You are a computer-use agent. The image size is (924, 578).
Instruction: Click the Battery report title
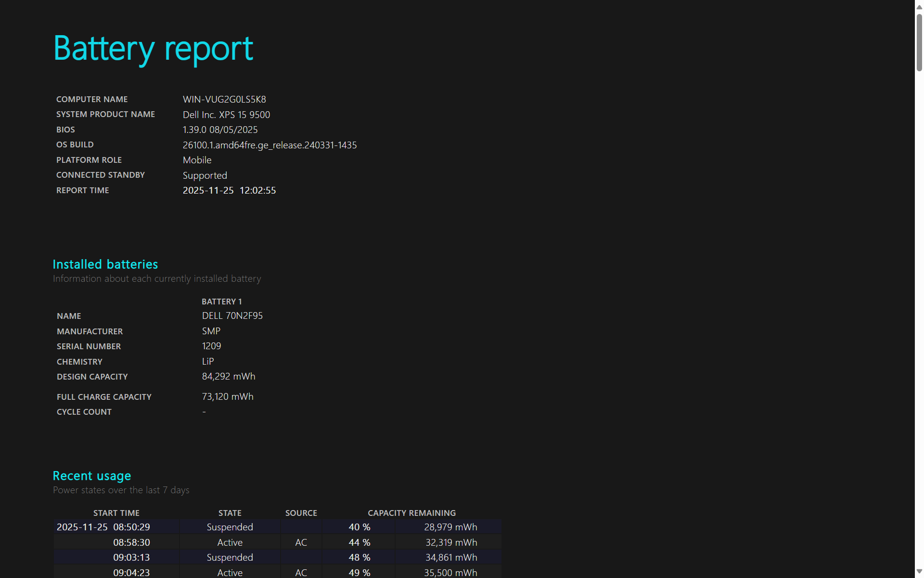153,49
